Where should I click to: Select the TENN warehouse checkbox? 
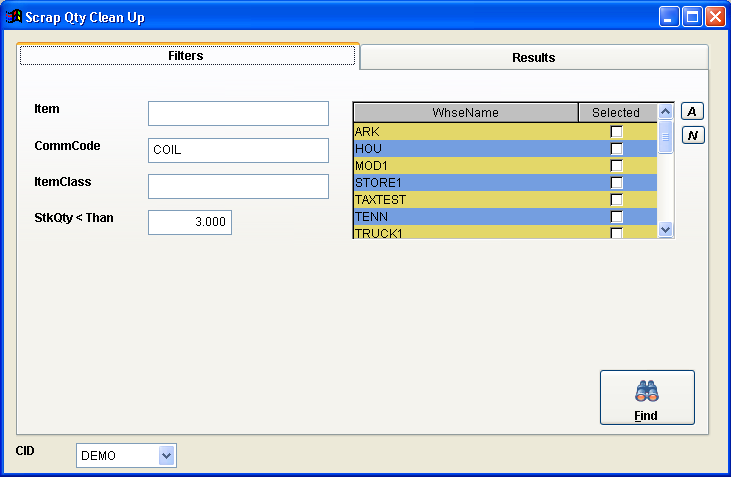pyautogui.click(x=616, y=217)
